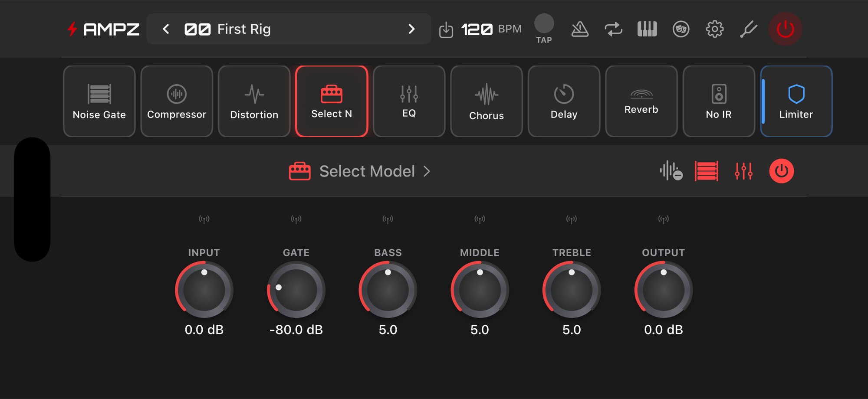Open the keyboard/MIDI icon in the toolbar
This screenshot has height=399, width=868.
(647, 29)
